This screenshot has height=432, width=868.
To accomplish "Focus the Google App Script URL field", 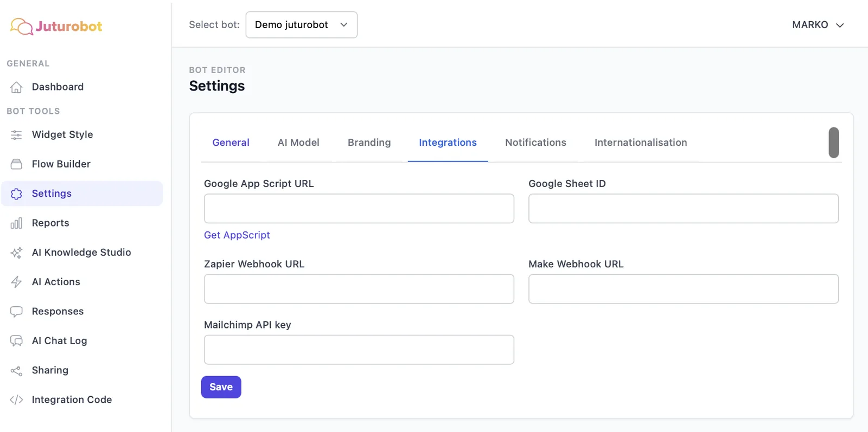I will coord(359,209).
